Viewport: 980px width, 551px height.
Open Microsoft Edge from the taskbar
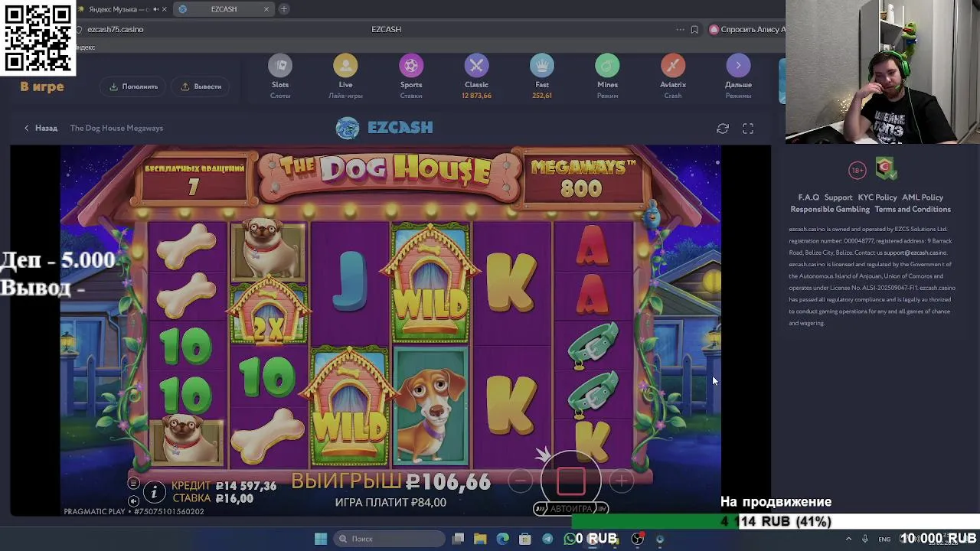(503, 539)
